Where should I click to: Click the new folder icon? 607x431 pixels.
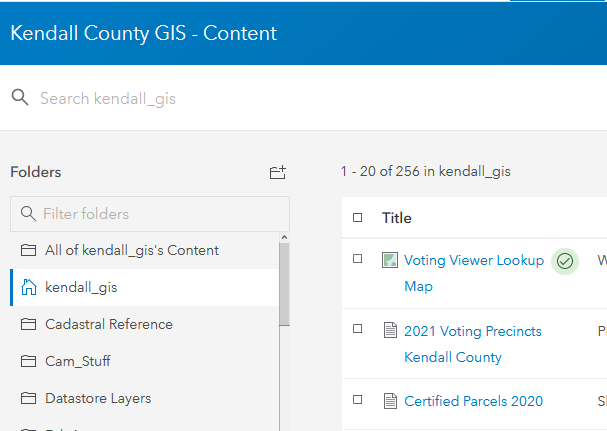pyautogui.click(x=277, y=173)
